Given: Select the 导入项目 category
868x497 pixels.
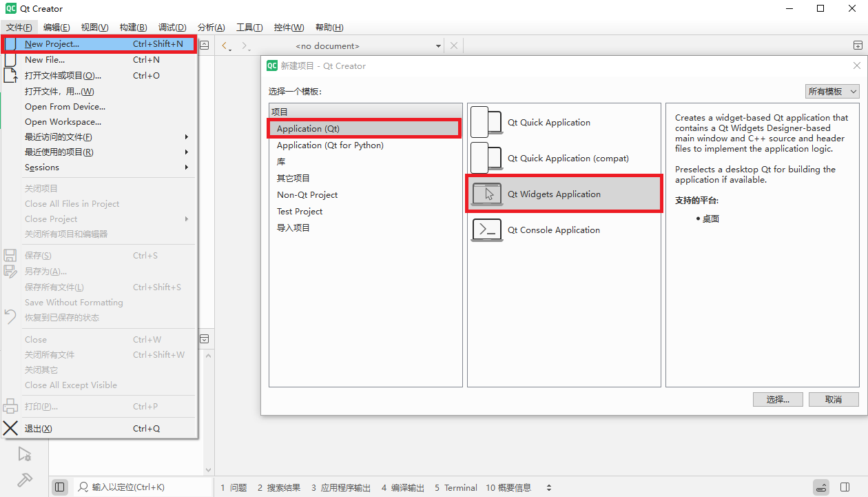Looking at the screenshot, I should tap(365, 227).
